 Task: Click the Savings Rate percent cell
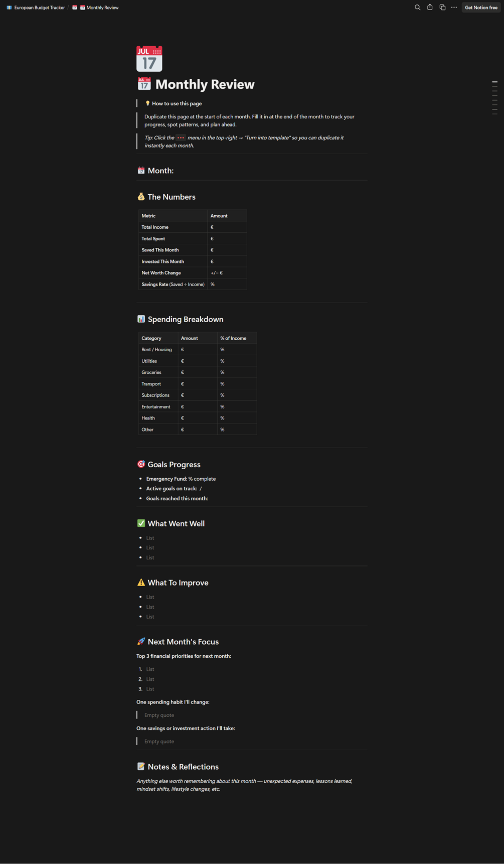coord(227,284)
